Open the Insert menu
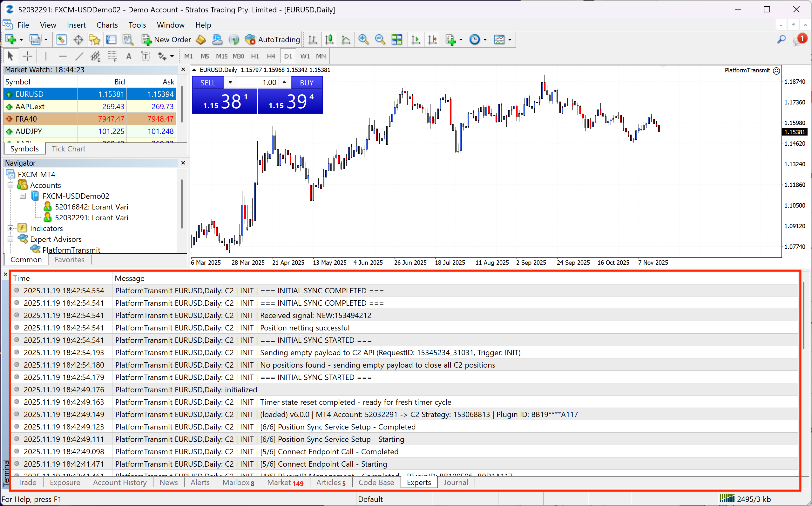 tap(76, 25)
